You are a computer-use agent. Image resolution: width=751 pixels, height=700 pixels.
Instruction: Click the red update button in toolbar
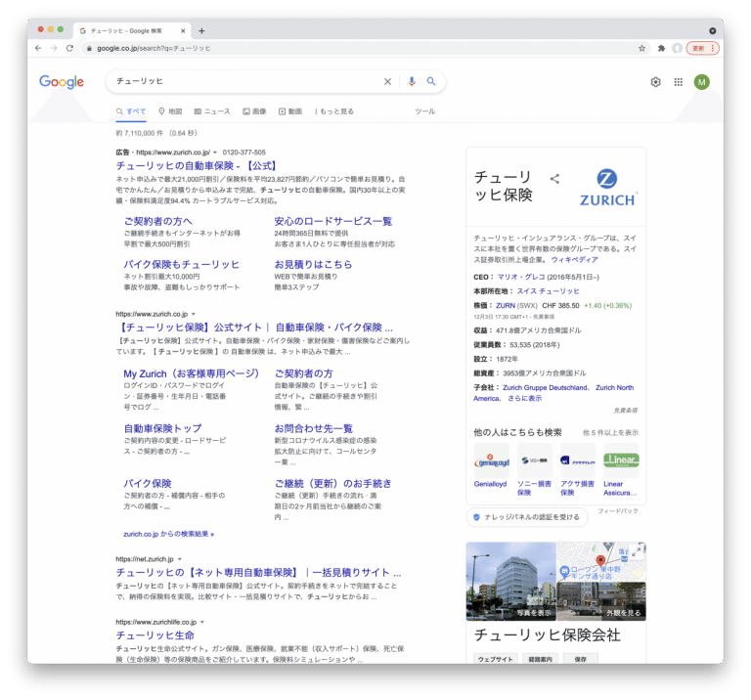[x=702, y=48]
